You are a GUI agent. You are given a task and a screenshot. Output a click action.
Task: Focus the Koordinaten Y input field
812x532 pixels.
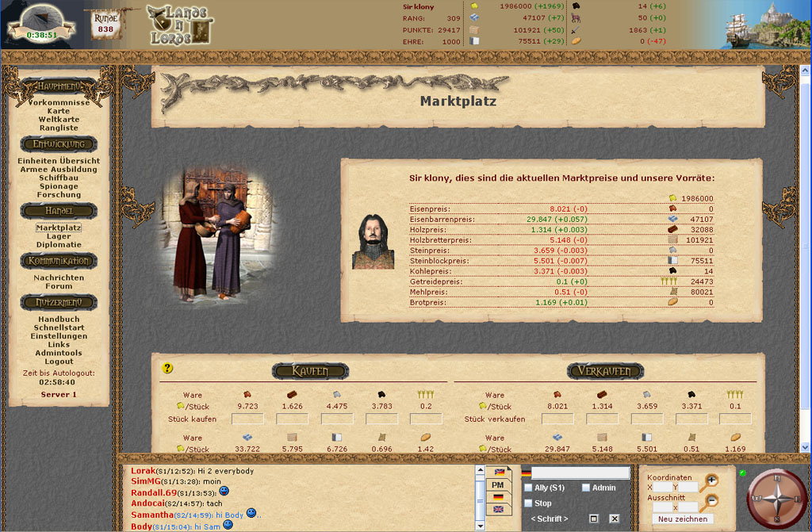[688, 488]
